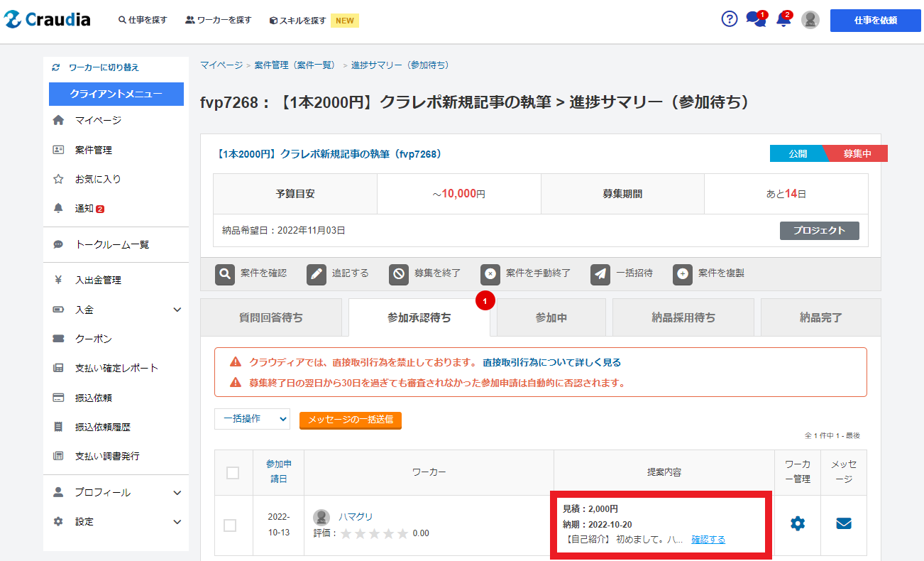Click the worker management gear icon
This screenshot has width=924, height=561.
point(798,524)
